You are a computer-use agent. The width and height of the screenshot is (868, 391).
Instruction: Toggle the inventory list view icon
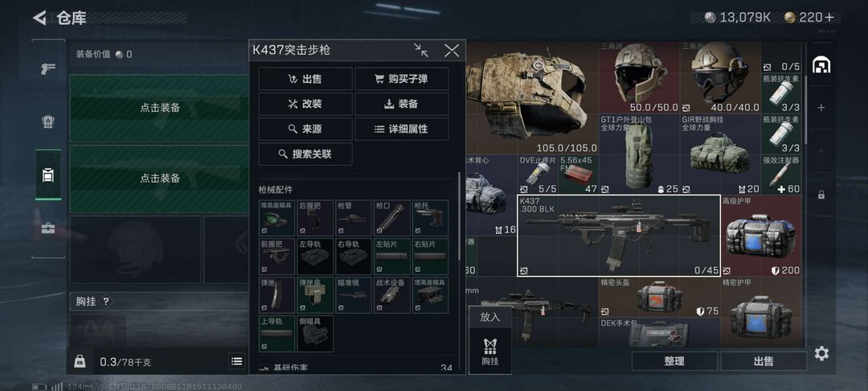coord(236,362)
